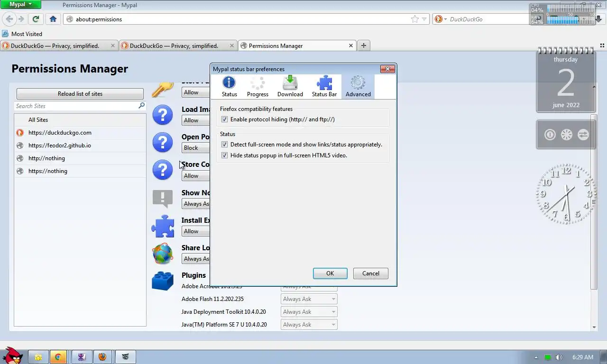
Task: Toggle Enable protocol hiding checkbox
Action: click(224, 119)
